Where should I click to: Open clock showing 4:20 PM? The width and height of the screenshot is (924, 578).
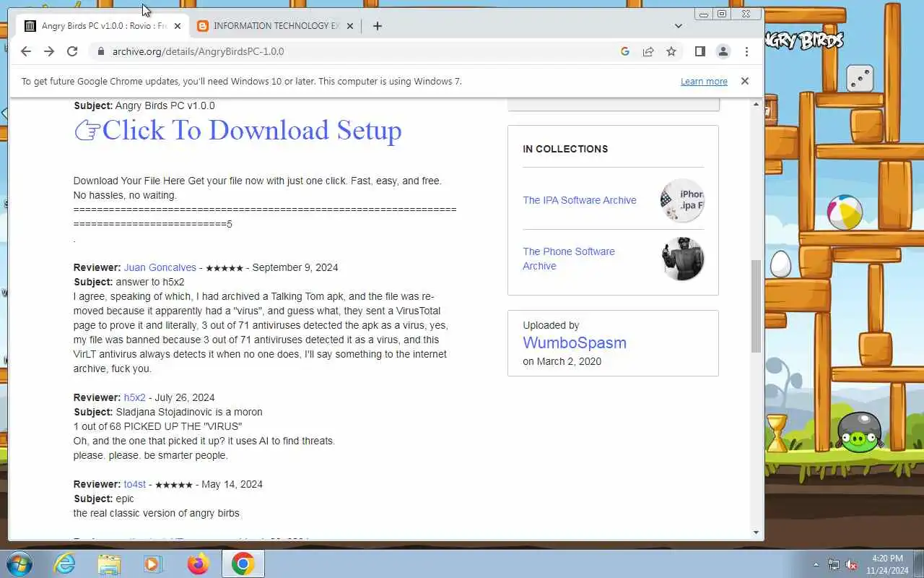887,564
